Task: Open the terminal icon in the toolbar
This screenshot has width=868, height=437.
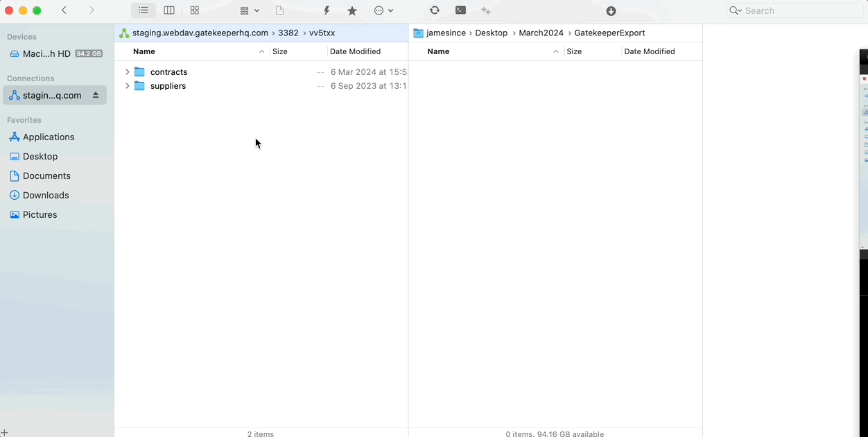Action: coord(460,10)
